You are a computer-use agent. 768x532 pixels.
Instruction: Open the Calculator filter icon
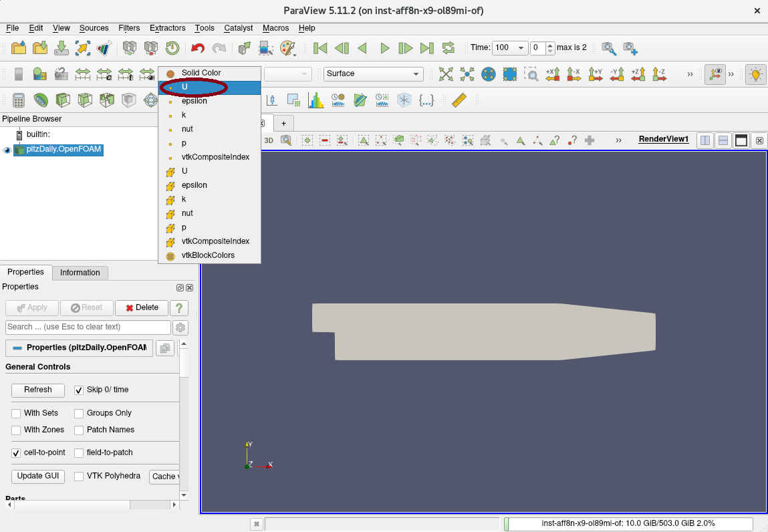click(x=19, y=100)
